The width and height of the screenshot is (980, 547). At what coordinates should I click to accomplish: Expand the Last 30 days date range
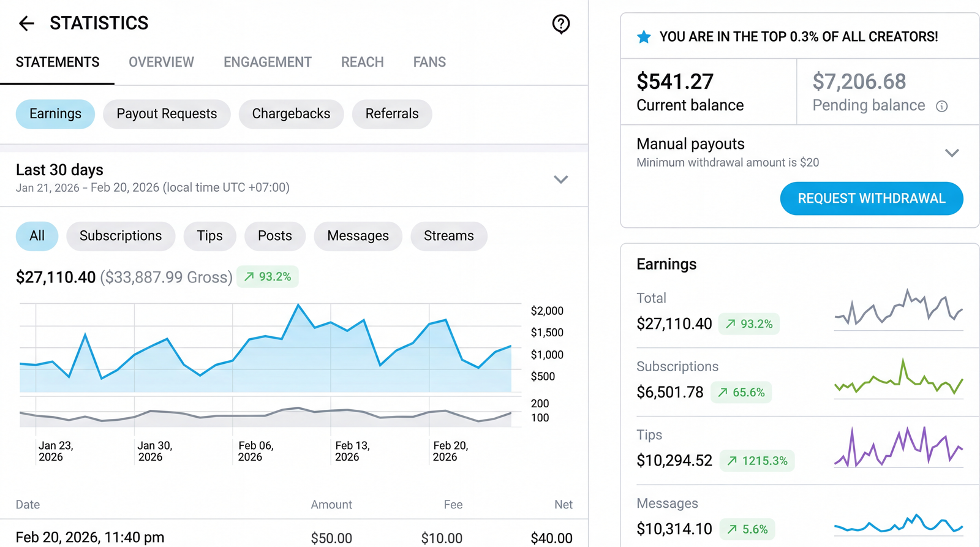coord(560,179)
